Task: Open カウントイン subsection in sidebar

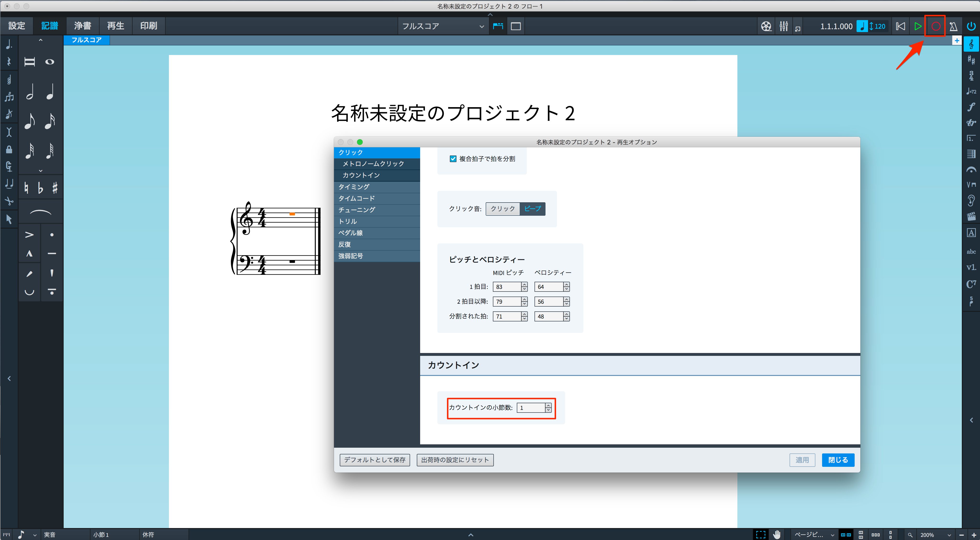Action: (x=377, y=175)
